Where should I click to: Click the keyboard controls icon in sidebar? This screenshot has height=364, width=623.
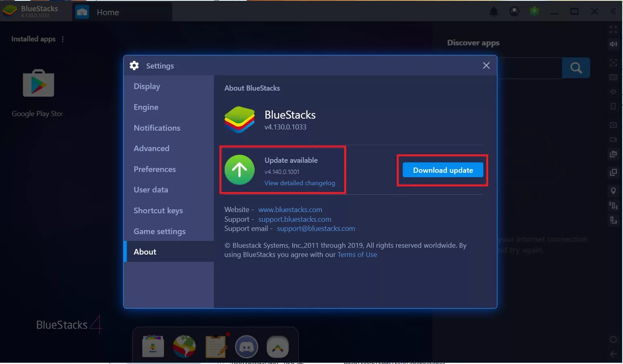coord(613,77)
